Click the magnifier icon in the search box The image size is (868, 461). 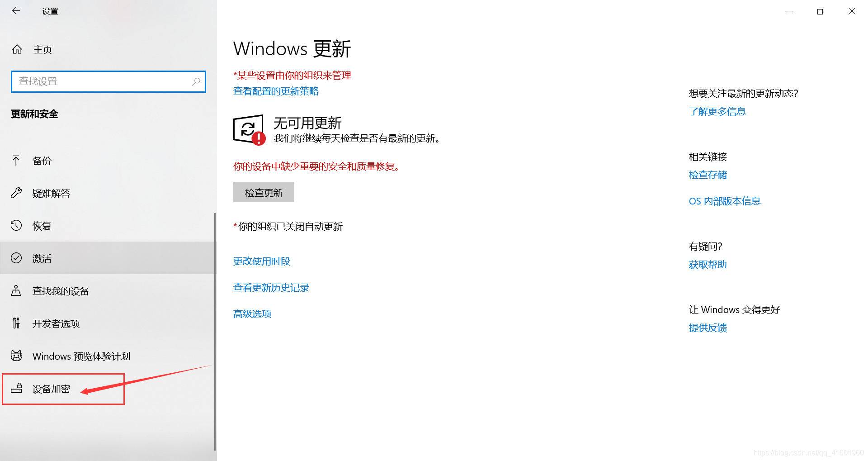click(x=196, y=81)
